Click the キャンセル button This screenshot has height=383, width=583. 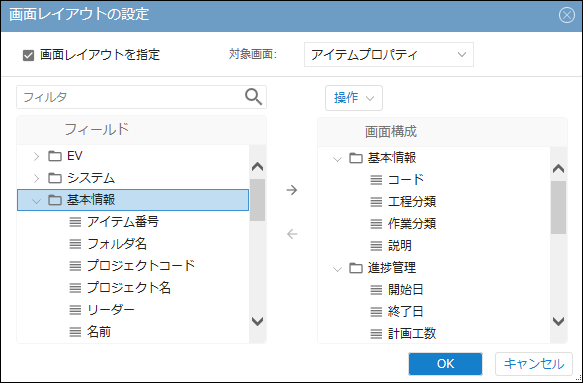click(534, 364)
